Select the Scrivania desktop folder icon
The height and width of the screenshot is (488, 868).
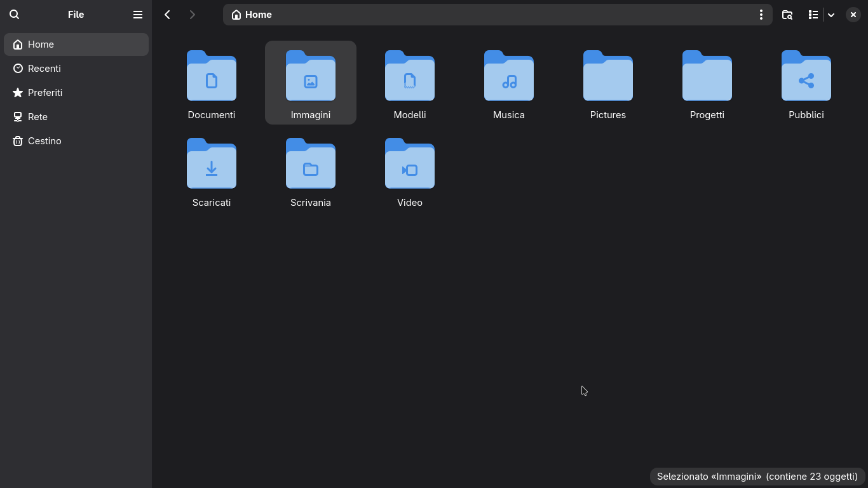tap(311, 163)
